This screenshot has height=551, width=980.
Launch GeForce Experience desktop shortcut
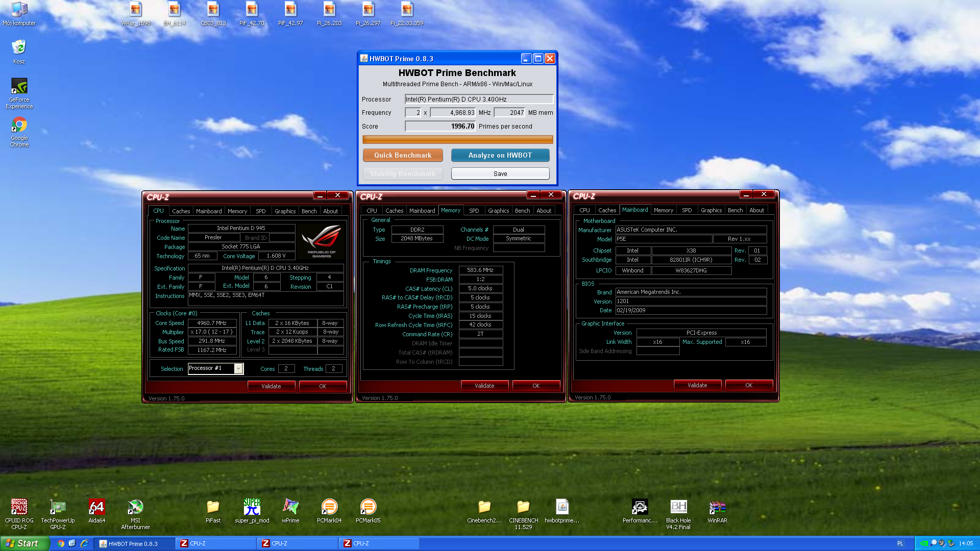tap(19, 93)
